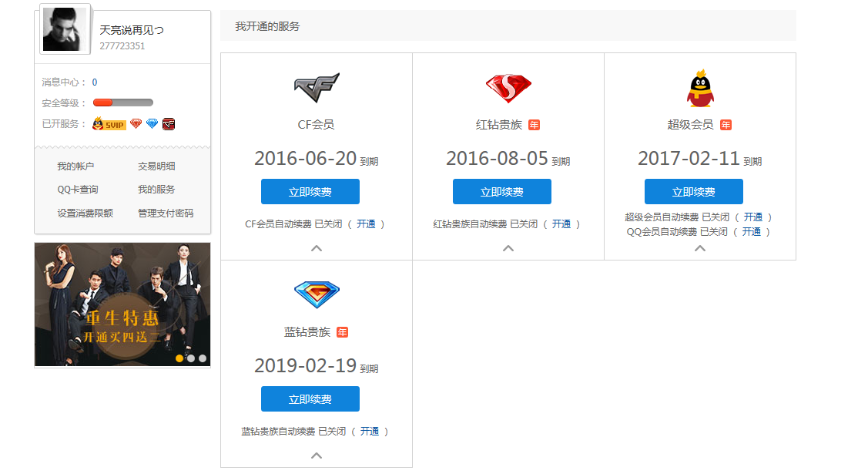
Task: Enable 红钻贵族自动续费 via 开通 link
Action: (x=561, y=224)
